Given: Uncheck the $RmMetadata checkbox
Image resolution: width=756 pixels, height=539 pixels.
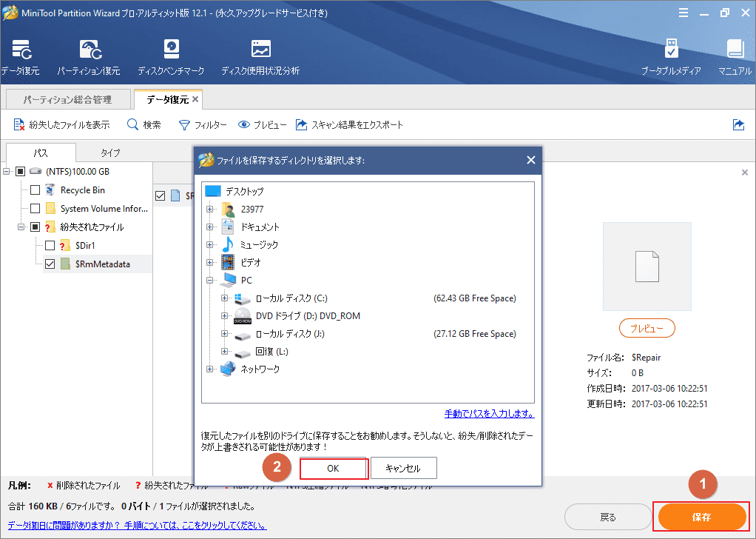Looking at the screenshot, I should pos(50,264).
